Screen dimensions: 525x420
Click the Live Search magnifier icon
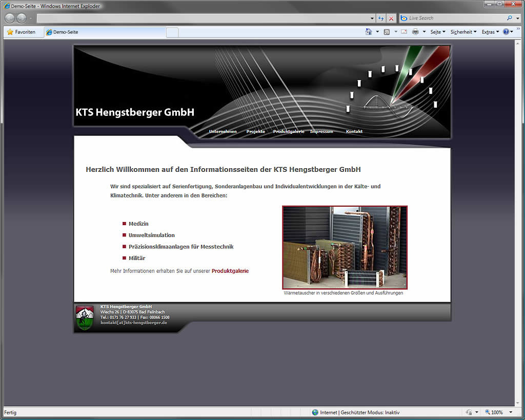(x=509, y=18)
